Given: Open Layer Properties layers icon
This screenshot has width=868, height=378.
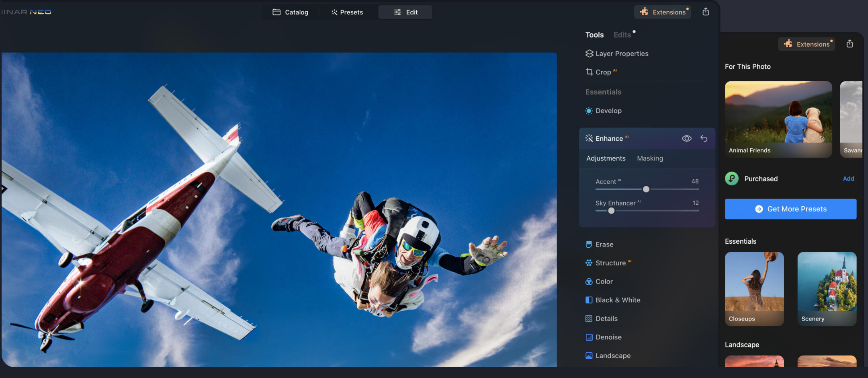Looking at the screenshot, I should [589, 53].
